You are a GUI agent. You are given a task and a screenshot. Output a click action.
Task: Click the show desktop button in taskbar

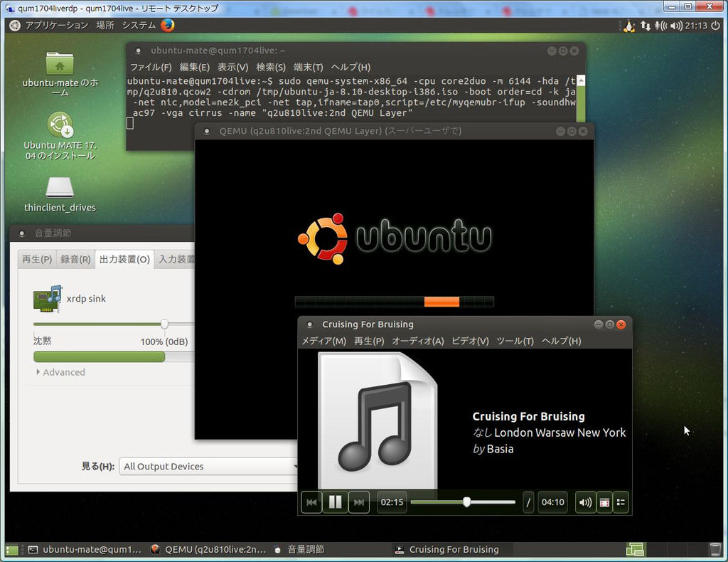12,550
